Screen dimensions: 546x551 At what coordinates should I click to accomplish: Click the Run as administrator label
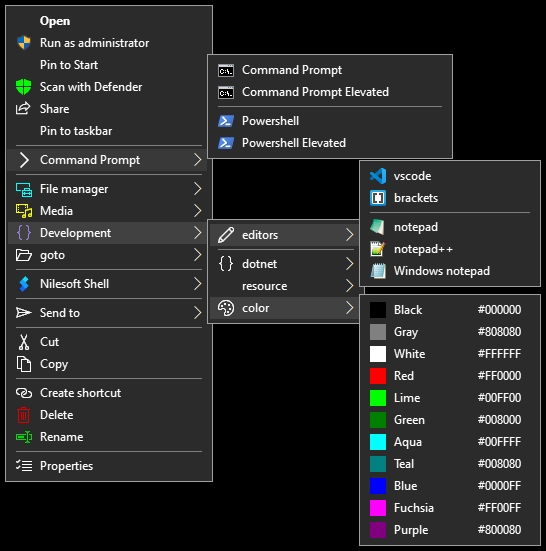[95, 43]
